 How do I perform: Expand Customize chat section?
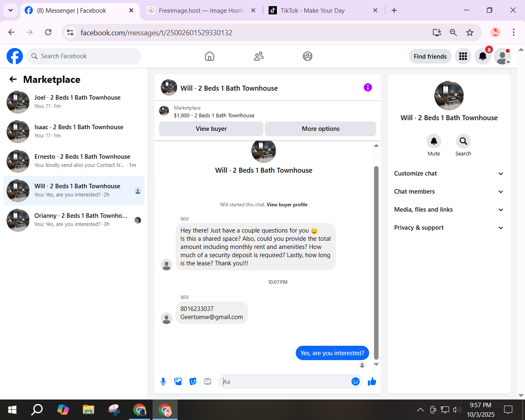[449, 173]
